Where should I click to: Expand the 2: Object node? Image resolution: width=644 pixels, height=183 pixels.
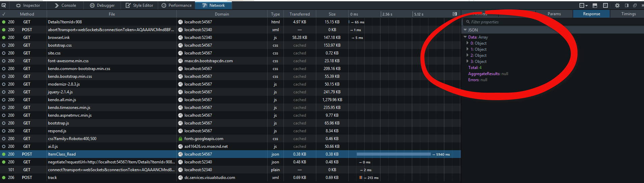[x=468, y=55]
